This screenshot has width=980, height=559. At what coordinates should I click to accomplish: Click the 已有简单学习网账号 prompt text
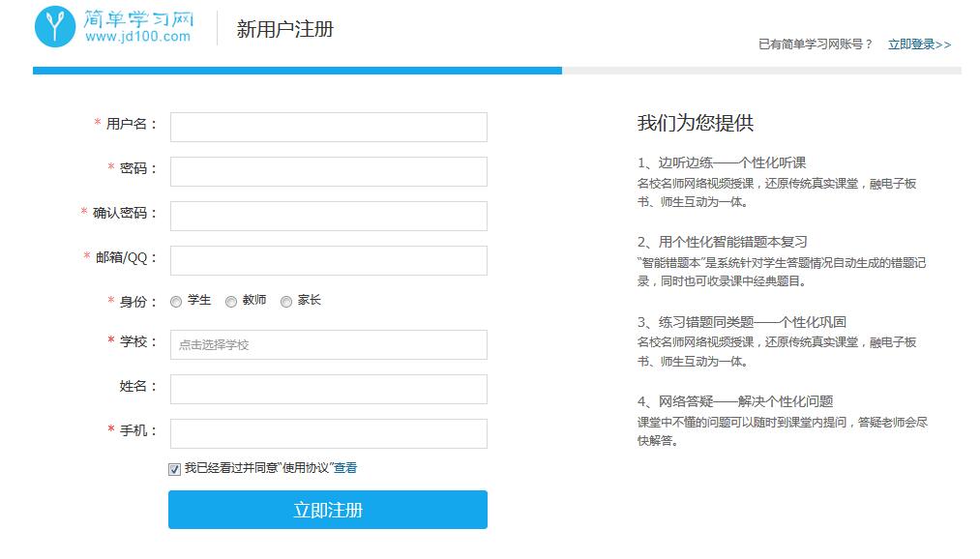click(816, 44)
